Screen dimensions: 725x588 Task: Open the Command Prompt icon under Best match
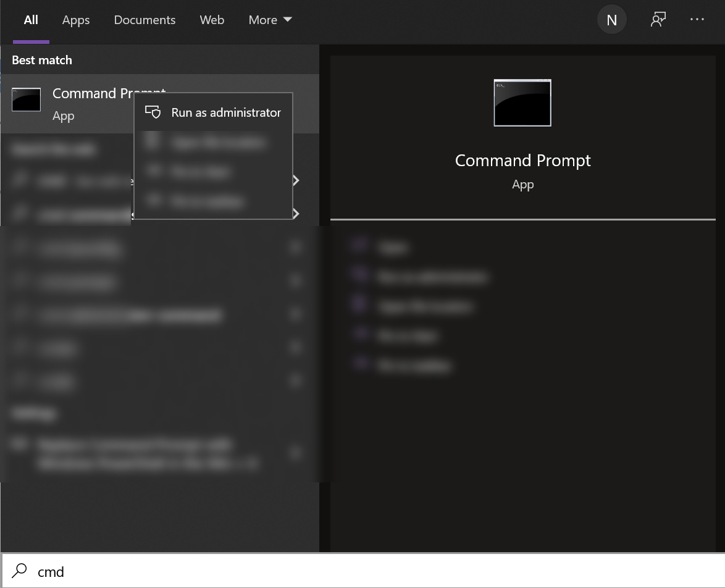(26, 99)
